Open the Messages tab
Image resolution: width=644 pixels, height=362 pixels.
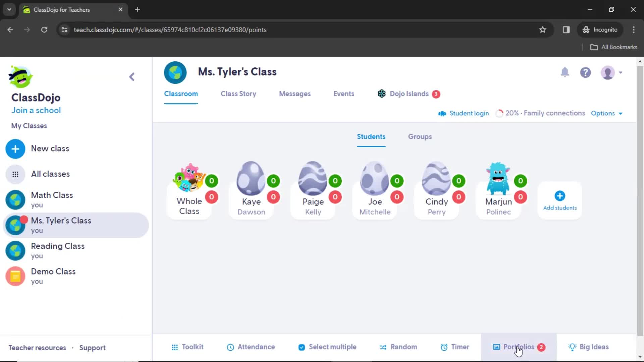click(295, 94)
